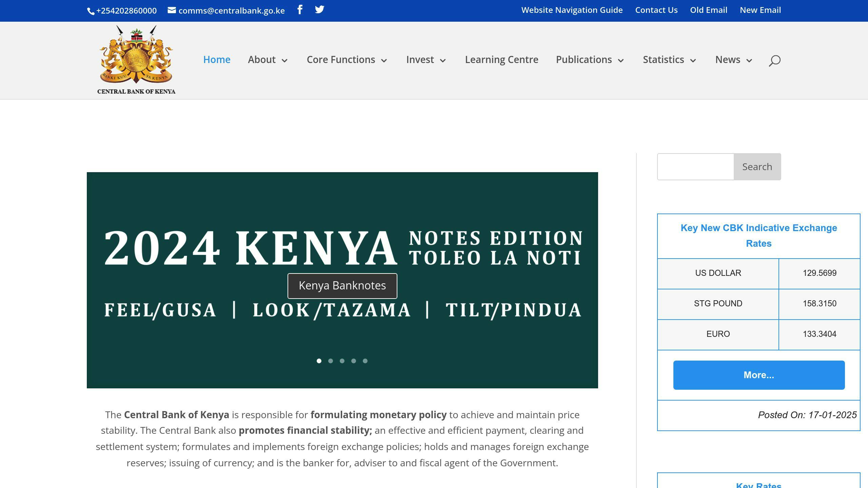
Task: Click the Kenya Banknotes banner button
Action: [x=342, y=285]
